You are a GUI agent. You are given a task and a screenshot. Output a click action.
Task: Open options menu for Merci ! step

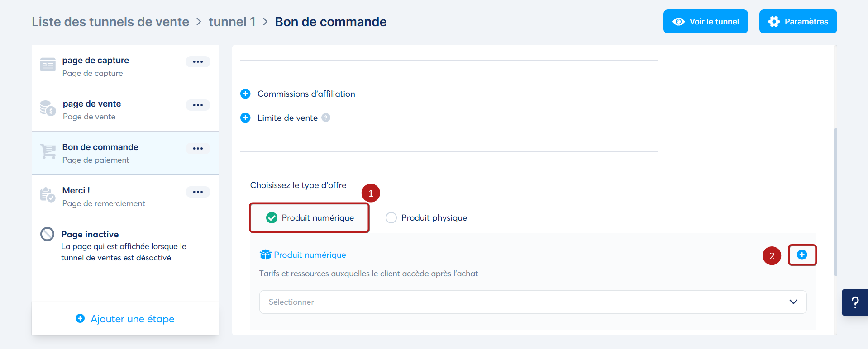[x=198, y=192]
